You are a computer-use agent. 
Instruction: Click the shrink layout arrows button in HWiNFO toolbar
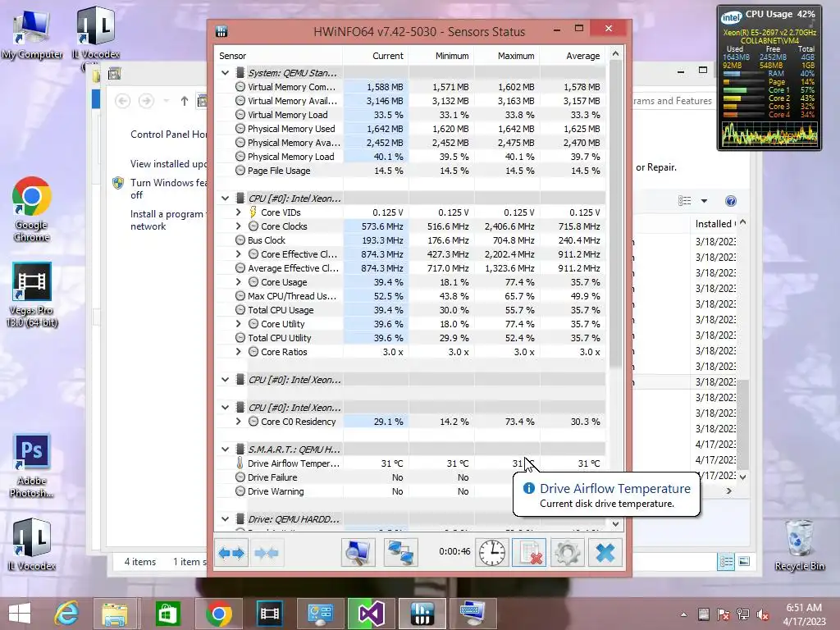pos(267,552)
